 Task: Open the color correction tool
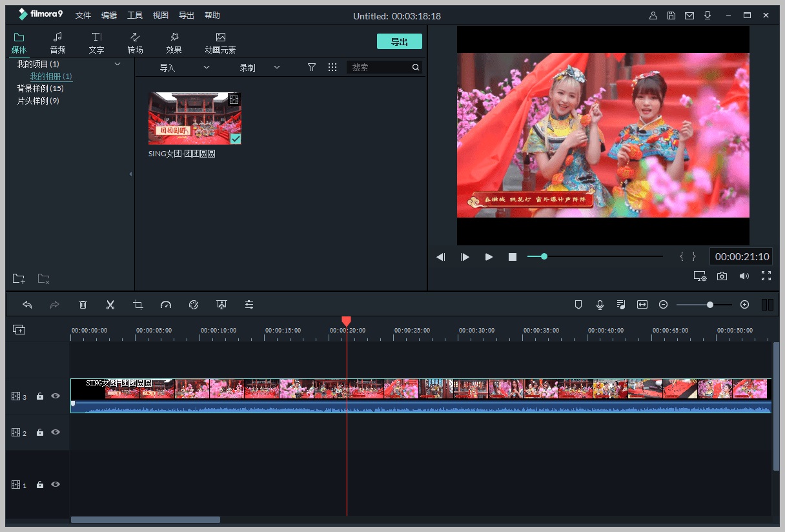tap(194, 305)
